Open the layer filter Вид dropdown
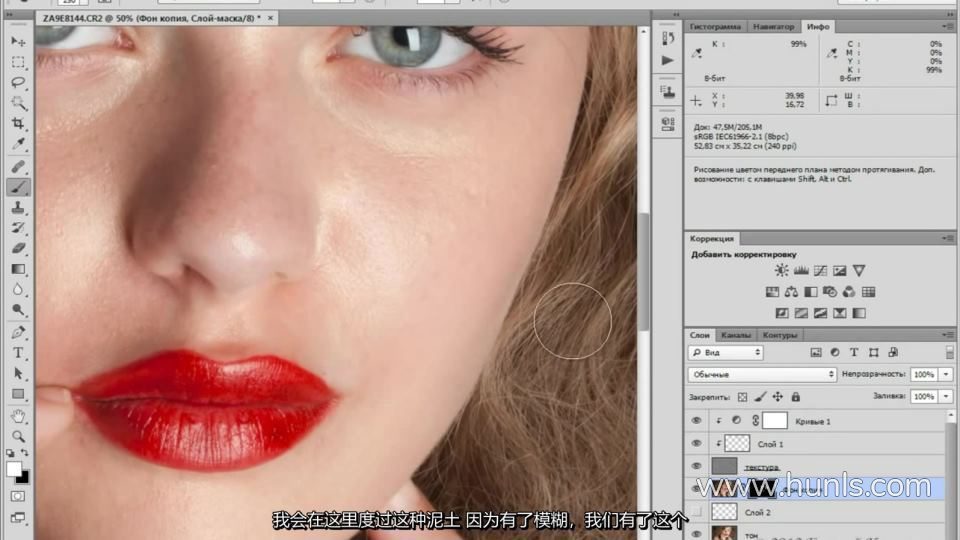This screenshot has height=540, width=960. pyautogui.click(x=726, y=353)
